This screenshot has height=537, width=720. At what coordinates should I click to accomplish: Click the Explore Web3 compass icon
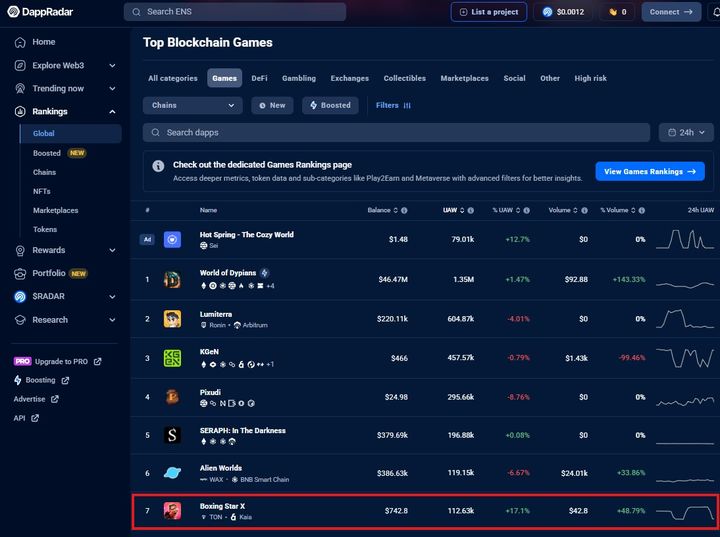[x=20, y=66]
